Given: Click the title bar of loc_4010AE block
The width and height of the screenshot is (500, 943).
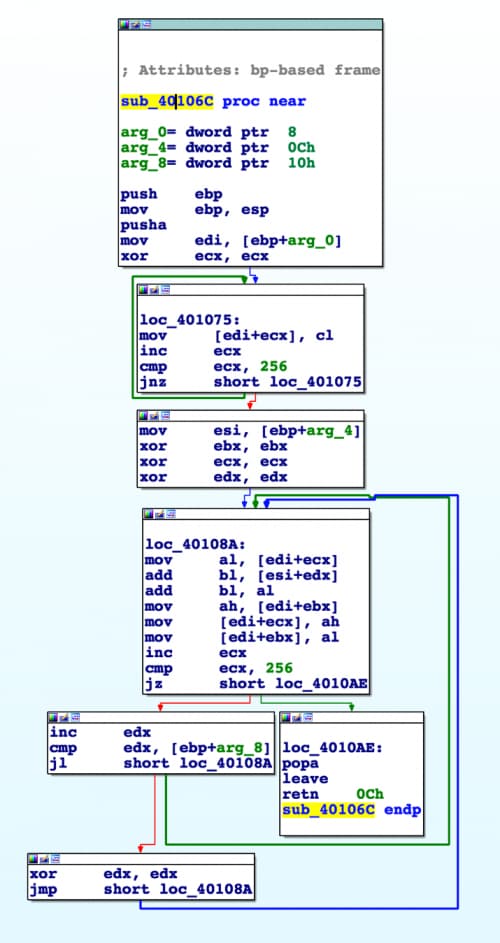Looking at the screenshot, I should tap(351, 717).
